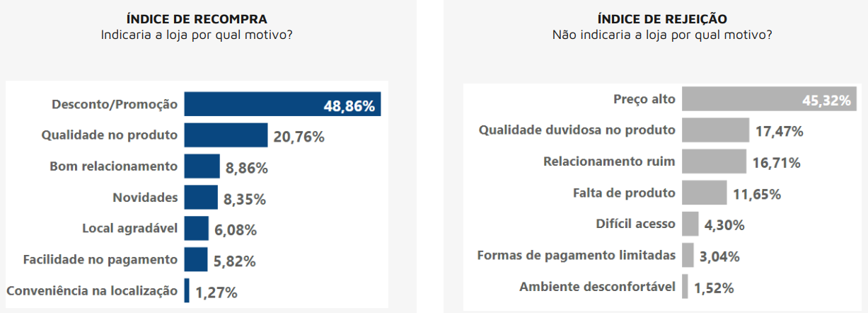The image size is (868, 313).
Task: Click the 20,76% data label
Action: coord(299,137)
